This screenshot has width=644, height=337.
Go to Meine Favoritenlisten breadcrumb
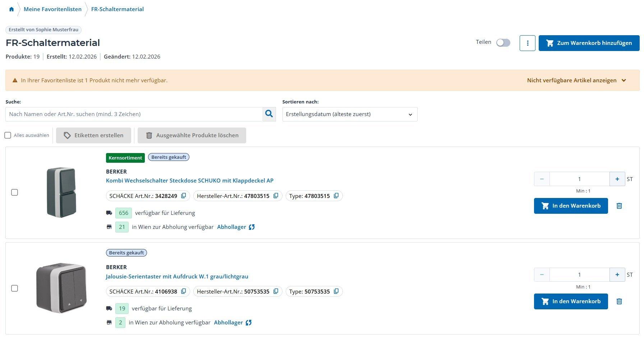click(52, 9)
